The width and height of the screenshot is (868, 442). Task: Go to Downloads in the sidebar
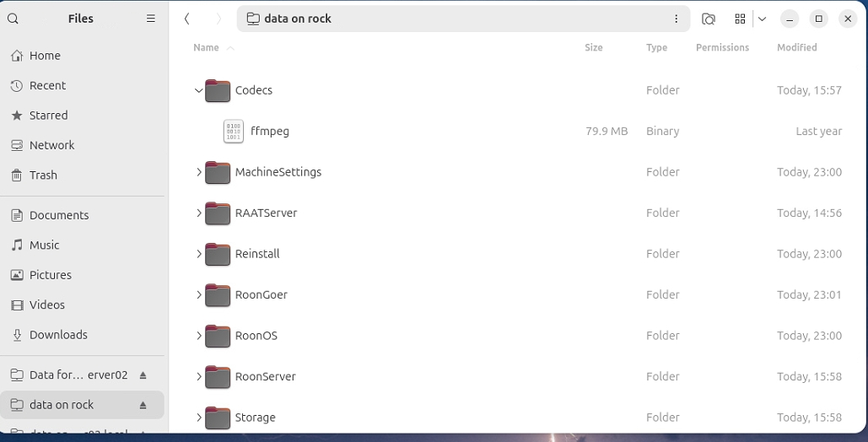click(58, 335)
